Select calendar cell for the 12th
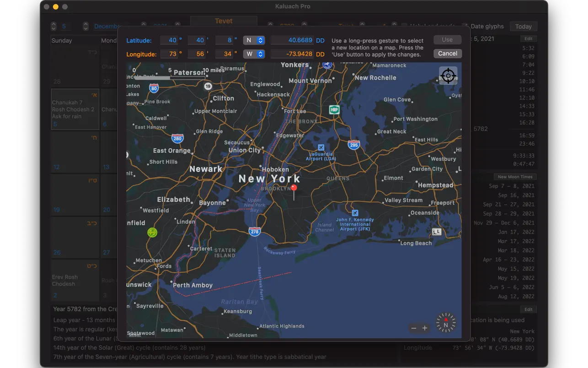 75,152
